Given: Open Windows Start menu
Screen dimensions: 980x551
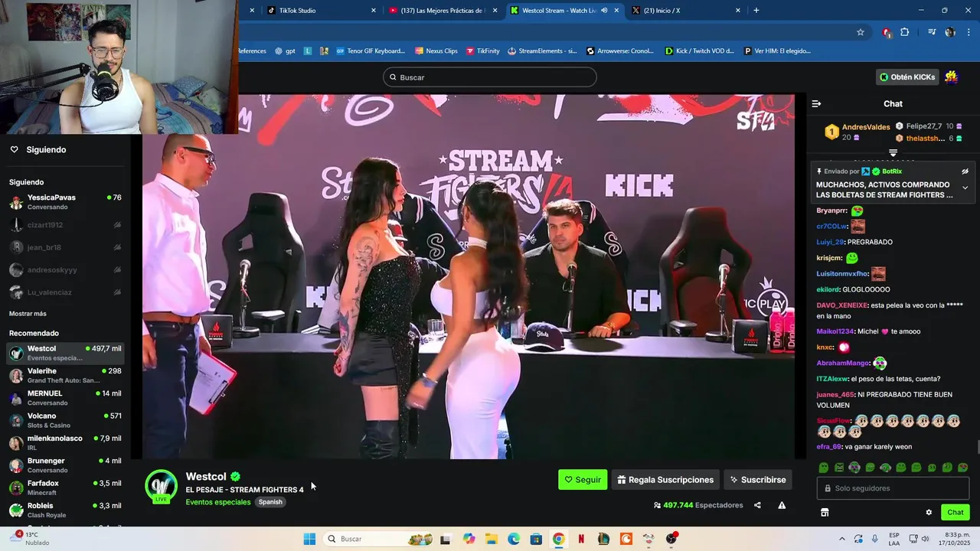Looking at the screenshot, I should click(309, 539).
